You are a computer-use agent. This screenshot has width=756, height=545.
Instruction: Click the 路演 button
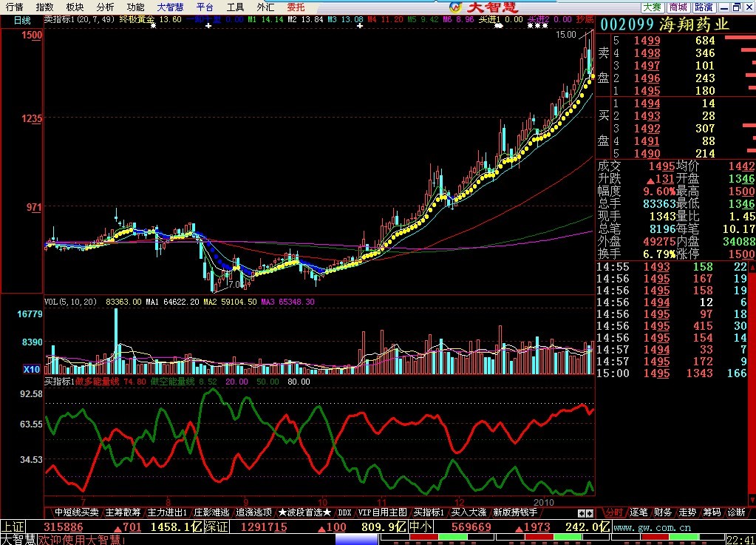(x=703, y=7)
